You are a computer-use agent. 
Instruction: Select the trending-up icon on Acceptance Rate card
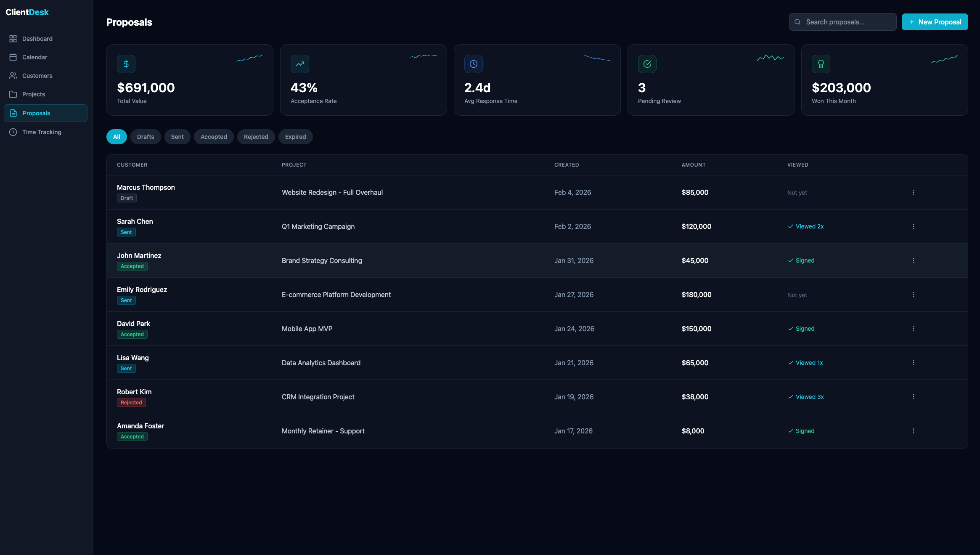(299, 64)
